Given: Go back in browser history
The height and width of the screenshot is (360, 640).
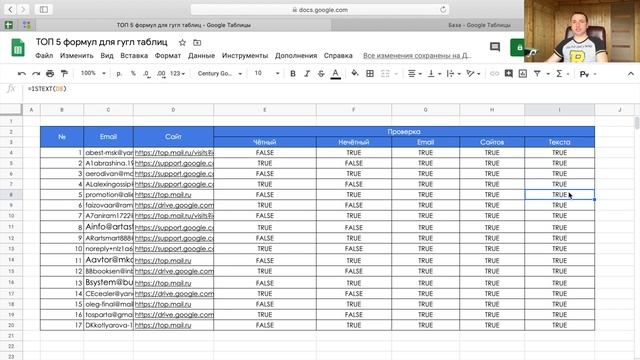Looking at the screenshot, I should (10, 9).
